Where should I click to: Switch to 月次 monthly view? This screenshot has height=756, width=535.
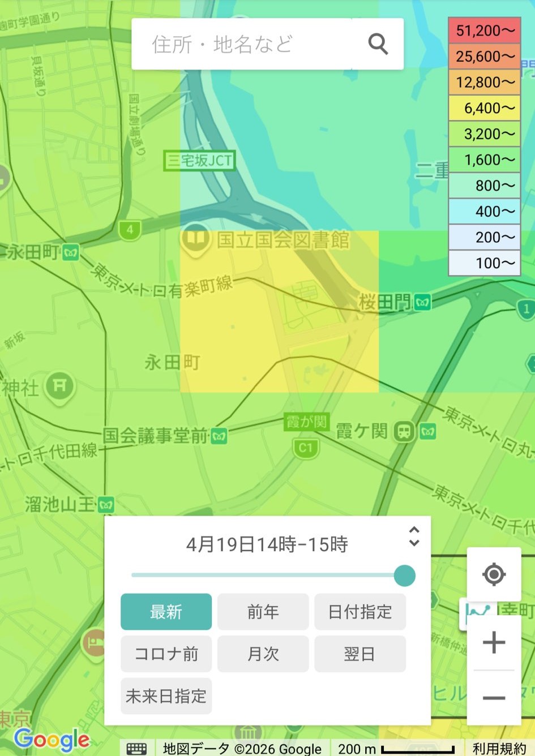tap(263, 654)
